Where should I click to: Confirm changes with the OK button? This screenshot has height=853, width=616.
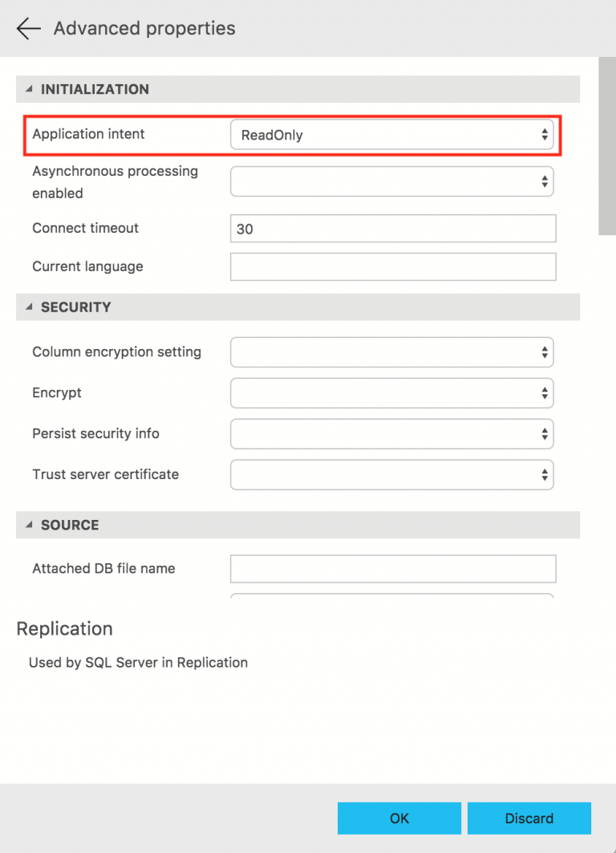399,818
